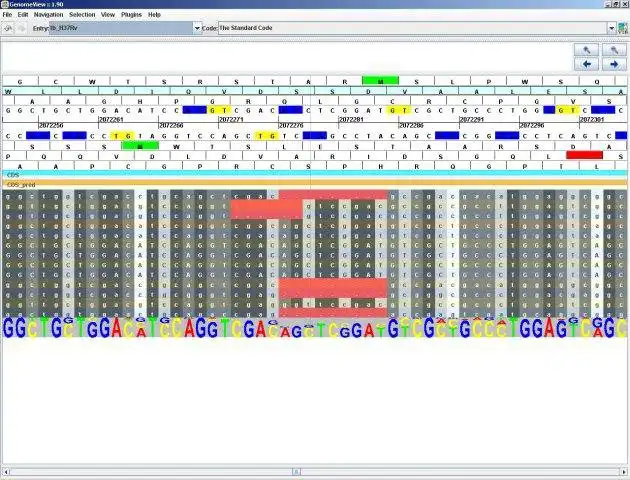
Task: Close the GenomeView window
Action: (x=624, y=4)
